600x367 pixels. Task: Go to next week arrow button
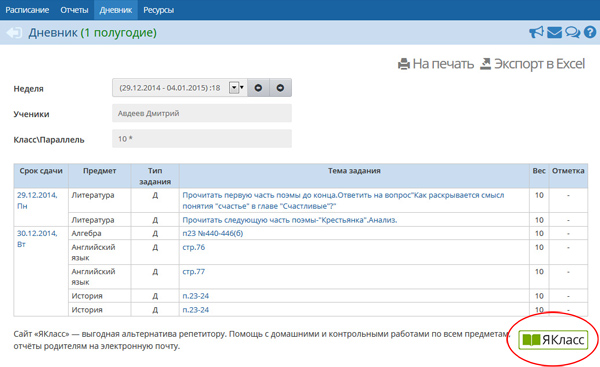pyautogui.click(x=280, y=88)
